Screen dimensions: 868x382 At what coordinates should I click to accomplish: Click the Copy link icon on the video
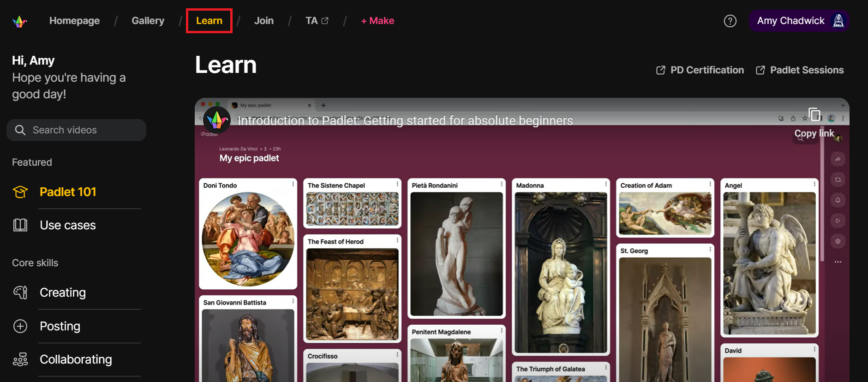click(x=814, y=114)
